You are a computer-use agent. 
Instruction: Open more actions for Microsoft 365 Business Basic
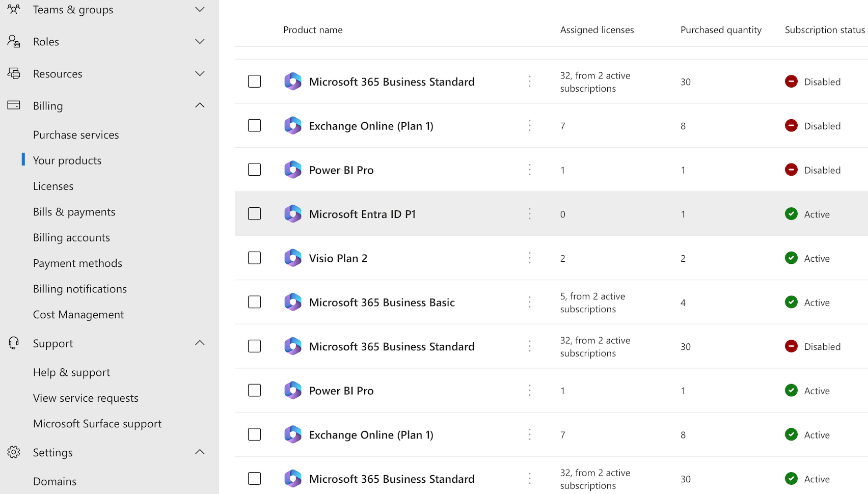coord(530,302)
